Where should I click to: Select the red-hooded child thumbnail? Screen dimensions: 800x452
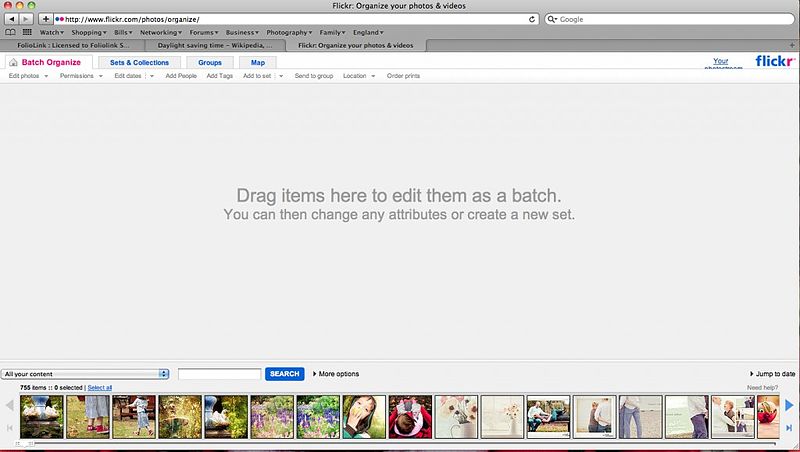[x=410, y=417]
